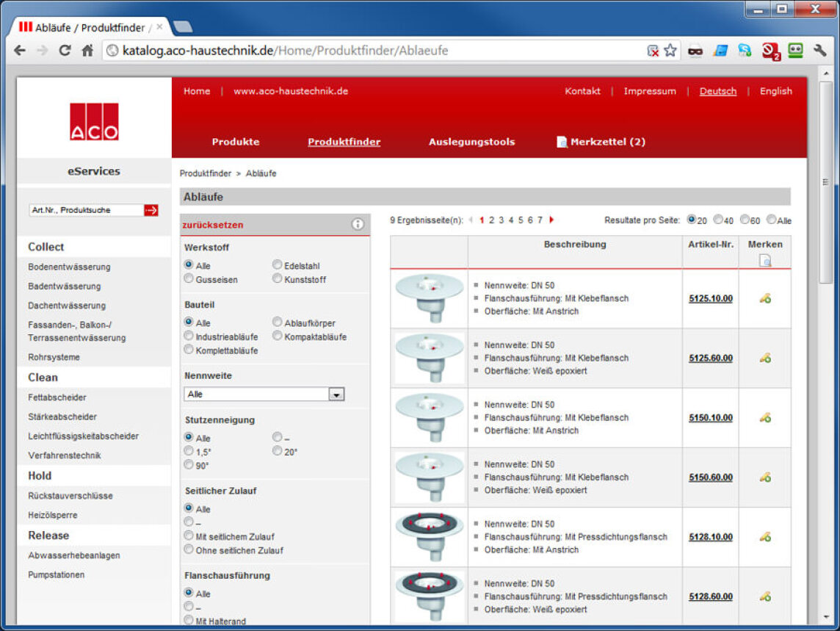The width and height of the screenshot is (840, 631).
Task: Set results per page to 40
Action: pos(718,219)
